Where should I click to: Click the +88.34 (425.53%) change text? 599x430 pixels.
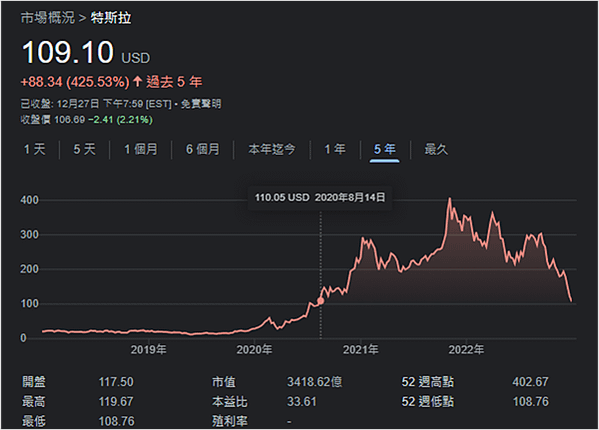75,82
